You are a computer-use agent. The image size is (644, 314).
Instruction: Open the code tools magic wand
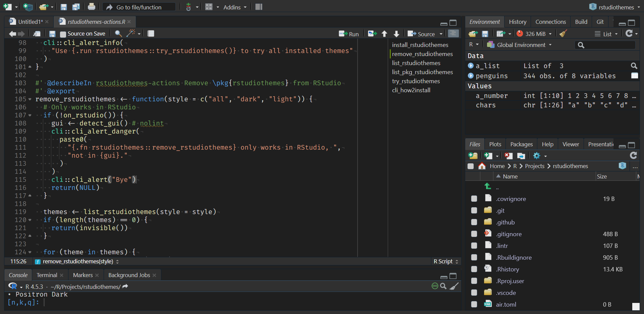pyautogui.click(x=130, y=34)
